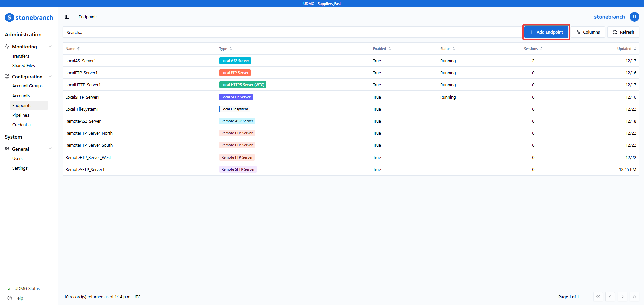Focus the Search input field
Image resolution: width=644 pixels, height=305 pixels.
pyautogui.click(x=292, y=33)
